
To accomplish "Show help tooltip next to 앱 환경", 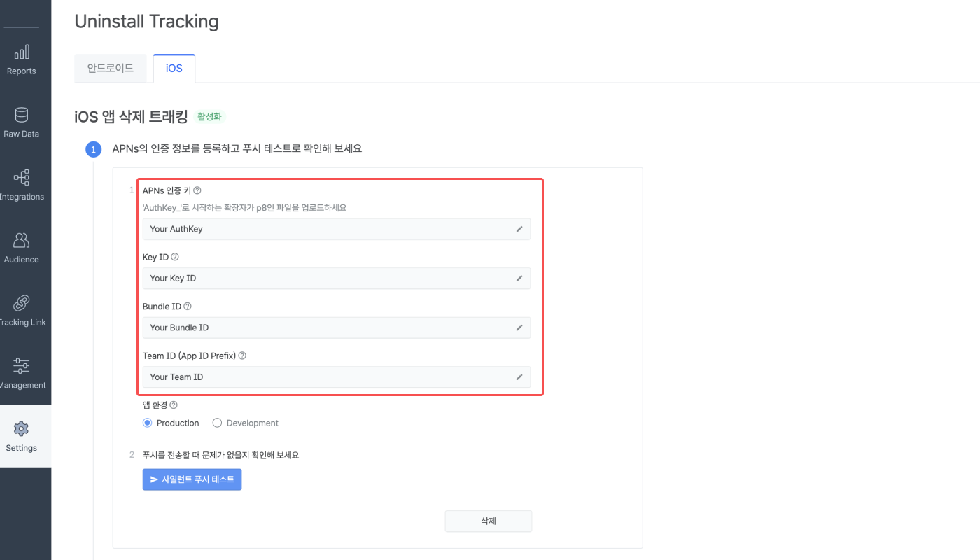I will click(x=174, y=405).
